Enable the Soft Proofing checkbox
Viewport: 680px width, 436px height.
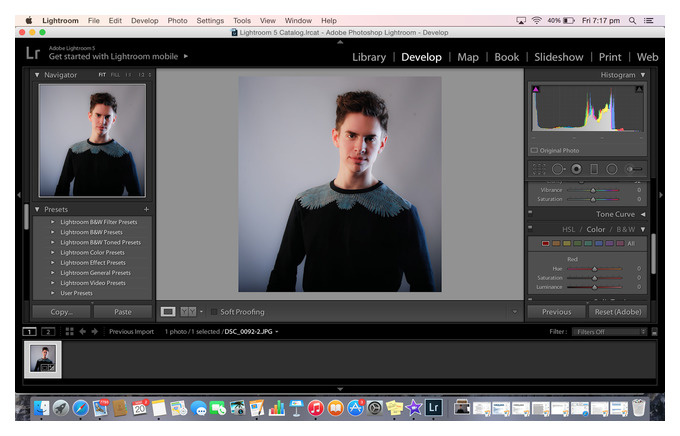click(x=213, y=312)
